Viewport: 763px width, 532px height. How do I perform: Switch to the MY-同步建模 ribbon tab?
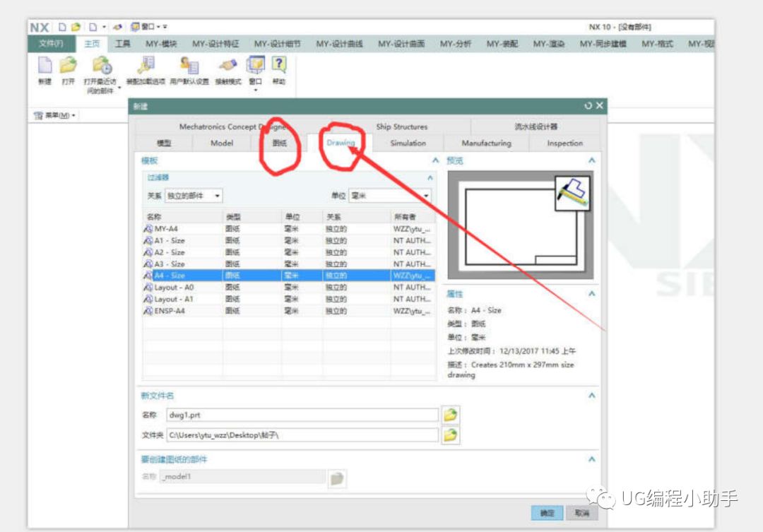point(603,44)
